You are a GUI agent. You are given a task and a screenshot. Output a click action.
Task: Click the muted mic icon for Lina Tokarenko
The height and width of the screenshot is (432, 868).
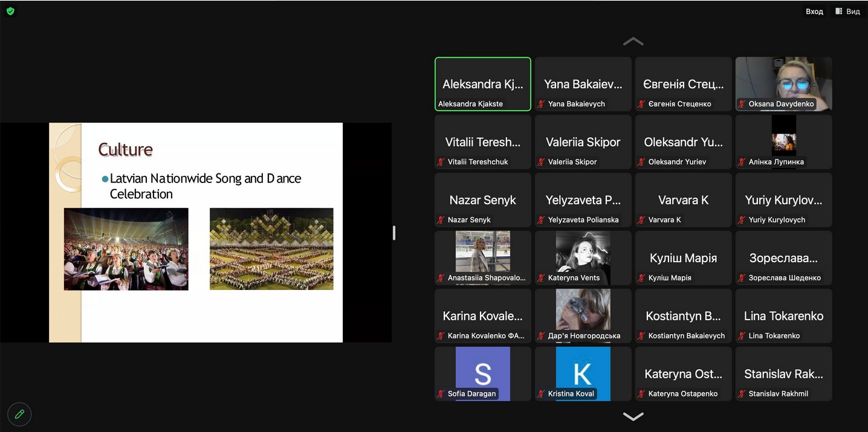(742, 336)
